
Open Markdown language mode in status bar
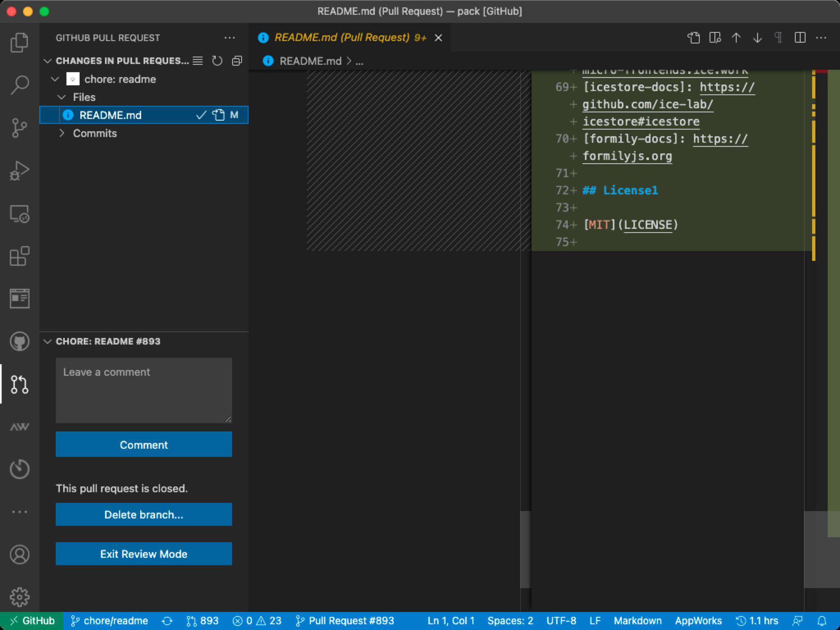[637, 621]
